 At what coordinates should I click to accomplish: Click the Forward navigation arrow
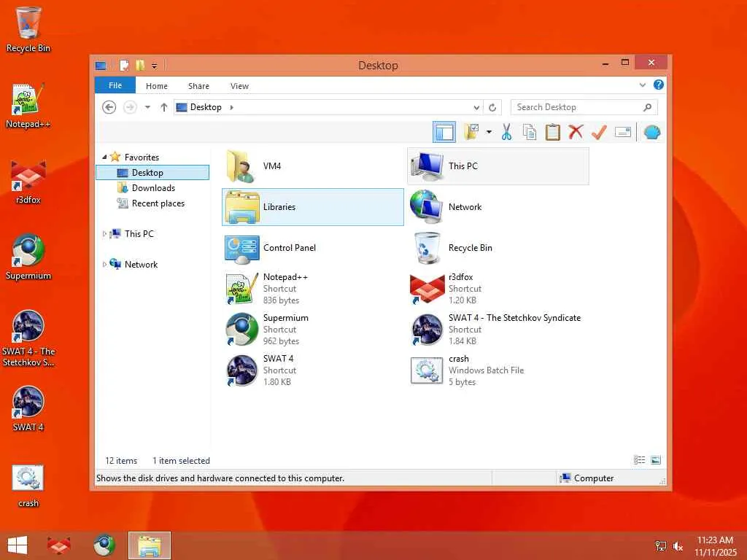point(130,107)
